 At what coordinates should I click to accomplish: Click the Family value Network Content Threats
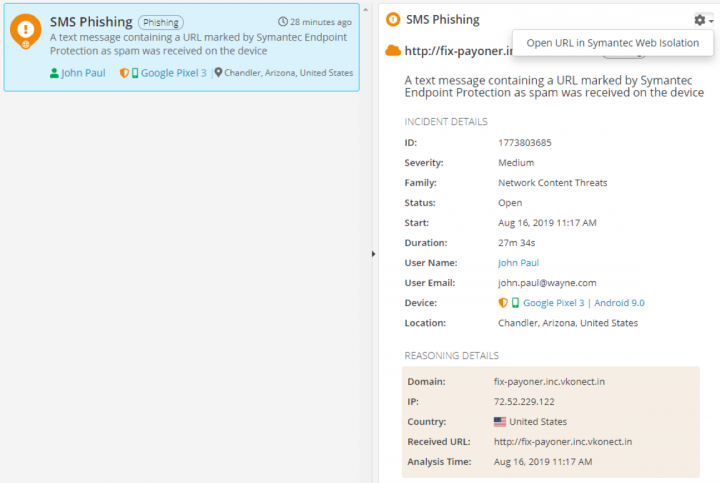(552, 183)
